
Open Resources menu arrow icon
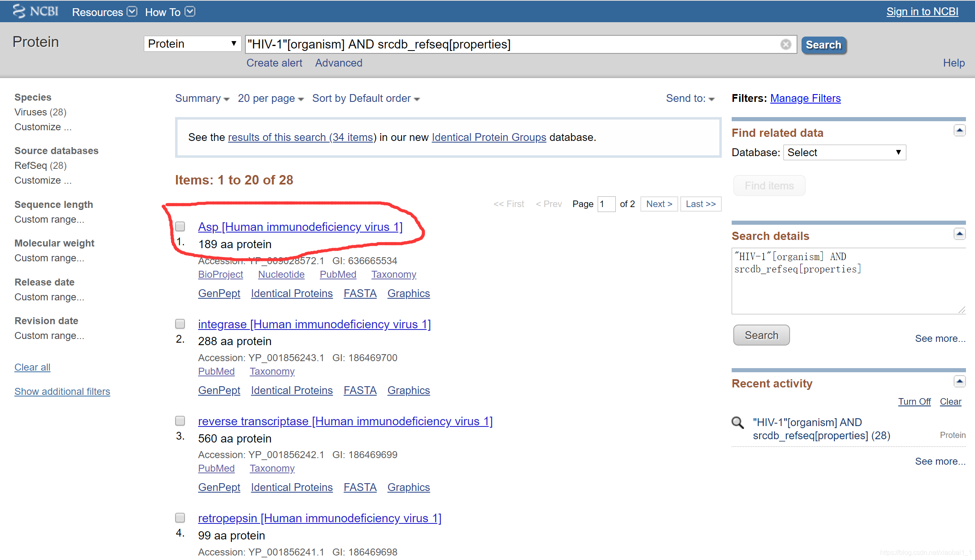132,12
